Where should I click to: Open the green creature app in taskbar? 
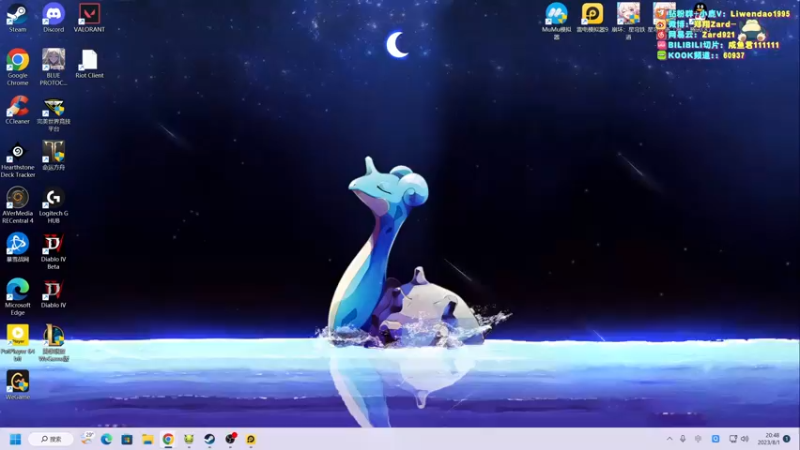[x=189, y=439]
